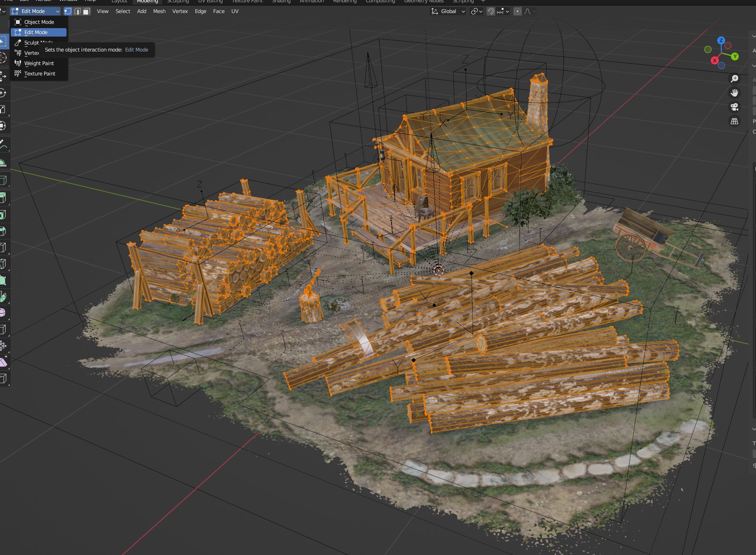
Task: Open the UV menu
Action: tap(235, 11)
